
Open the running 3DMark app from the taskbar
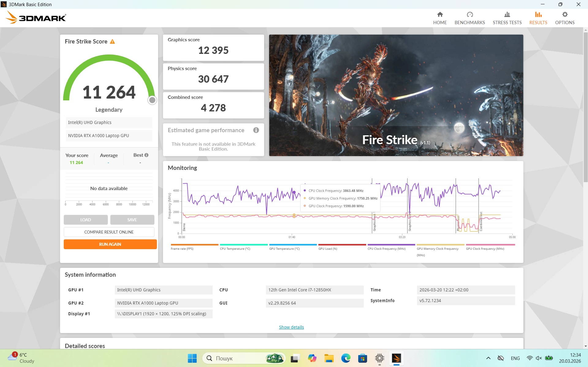pos(396,358)
